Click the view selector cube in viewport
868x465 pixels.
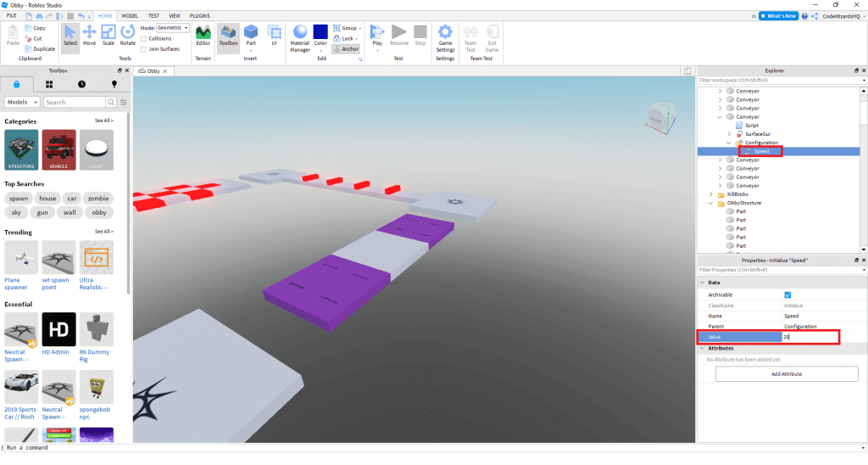(x=660, y=117)
